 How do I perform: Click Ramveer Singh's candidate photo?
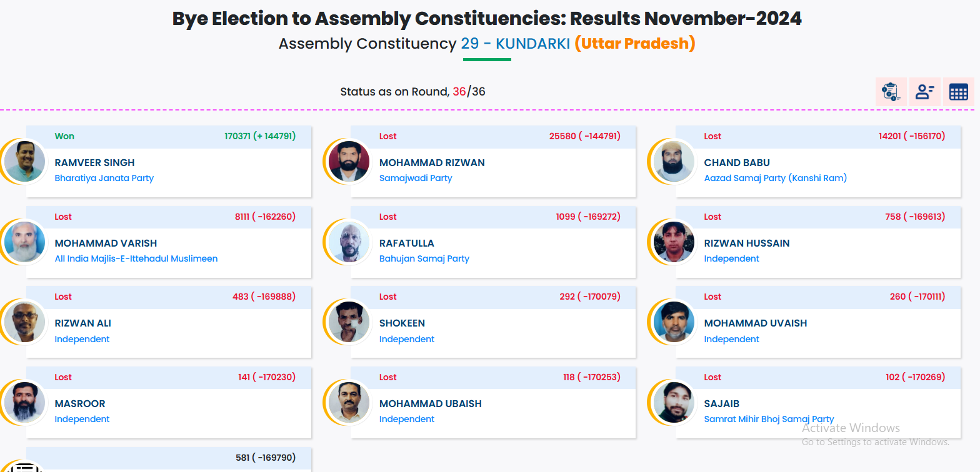[x=24, y=161]
